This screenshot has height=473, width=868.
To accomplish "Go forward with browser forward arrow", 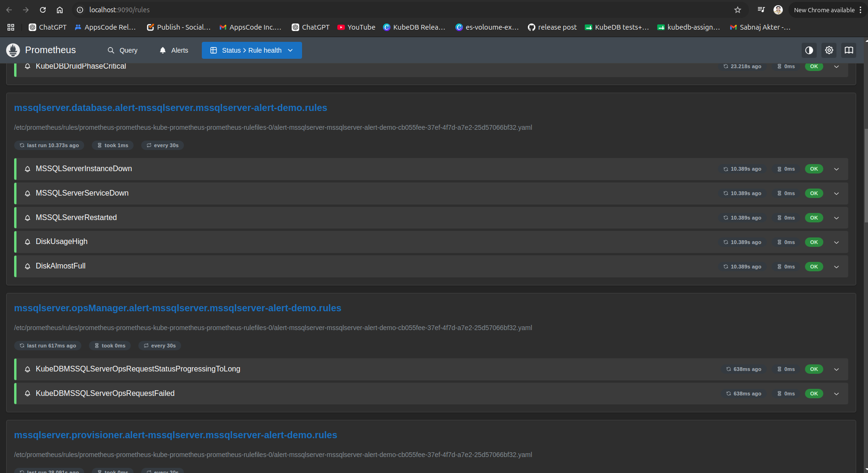I will [26, 10].
